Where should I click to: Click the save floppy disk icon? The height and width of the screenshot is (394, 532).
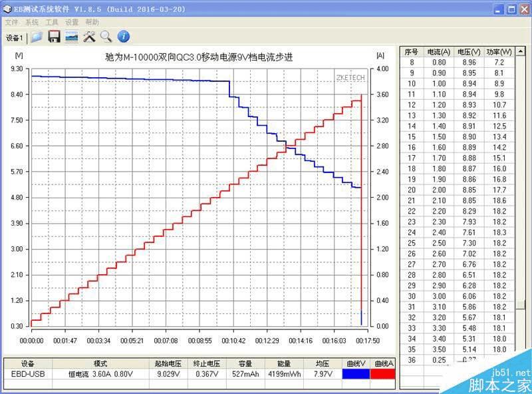54,37
